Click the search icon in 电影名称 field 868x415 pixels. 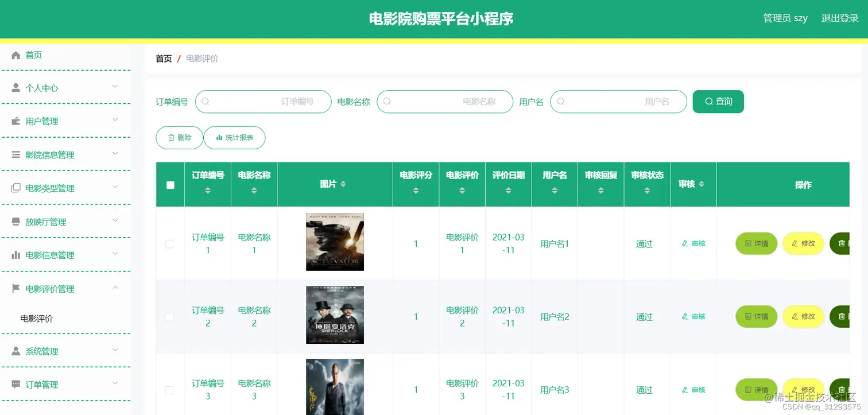coord(387,102)
